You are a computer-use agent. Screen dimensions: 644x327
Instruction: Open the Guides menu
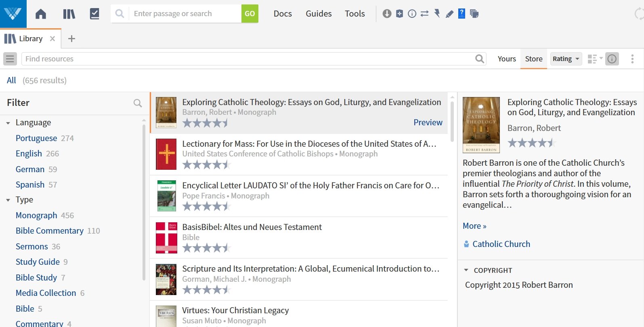319,14
